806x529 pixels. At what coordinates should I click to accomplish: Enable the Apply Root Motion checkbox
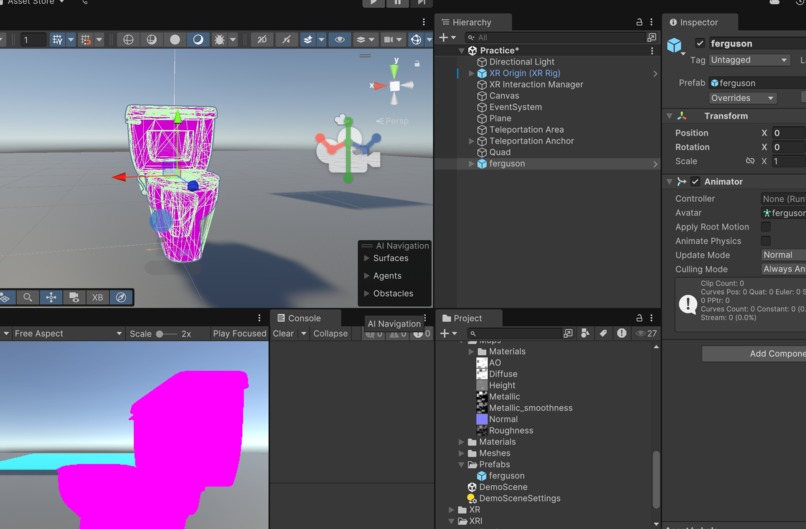point(765,227)
